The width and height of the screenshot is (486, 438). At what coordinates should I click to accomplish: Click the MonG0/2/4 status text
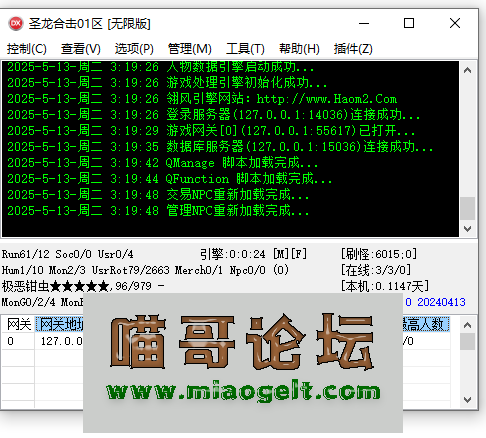(29, 302)
